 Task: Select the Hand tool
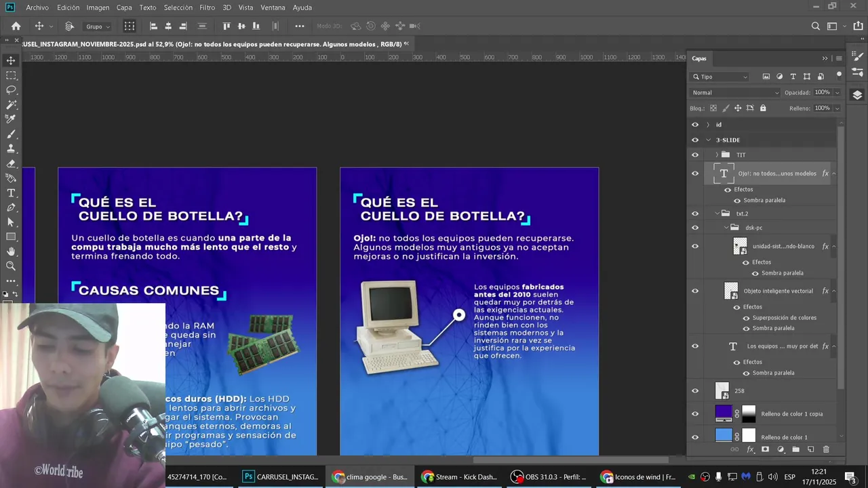tap(11, 251)
